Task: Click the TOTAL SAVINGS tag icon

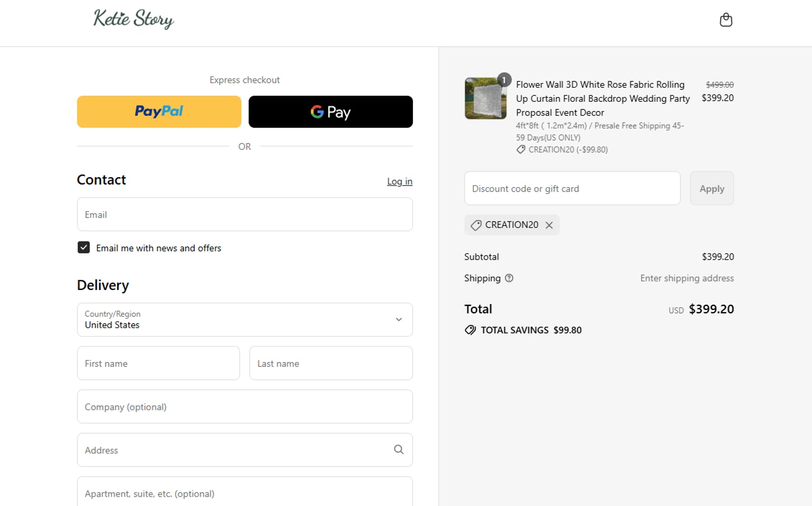Action: [x=470, y=330]
